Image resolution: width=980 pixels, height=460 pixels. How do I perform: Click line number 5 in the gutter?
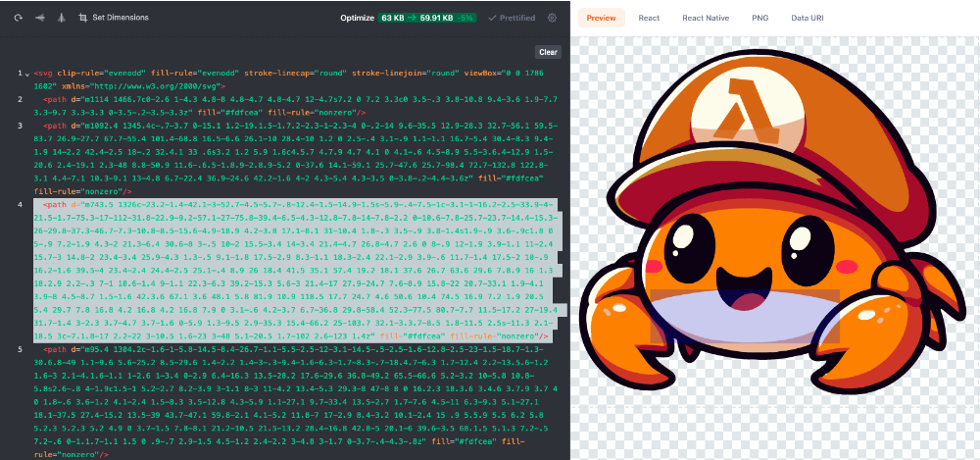20,349
